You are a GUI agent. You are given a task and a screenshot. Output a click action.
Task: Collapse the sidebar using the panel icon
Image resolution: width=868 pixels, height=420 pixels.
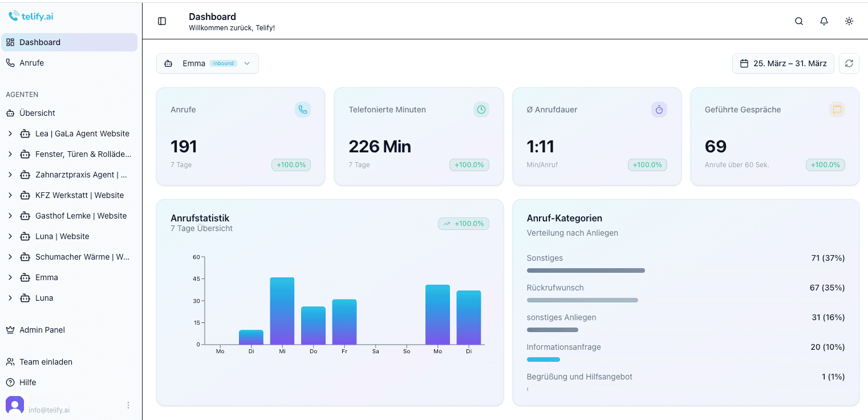click(162, 21)
